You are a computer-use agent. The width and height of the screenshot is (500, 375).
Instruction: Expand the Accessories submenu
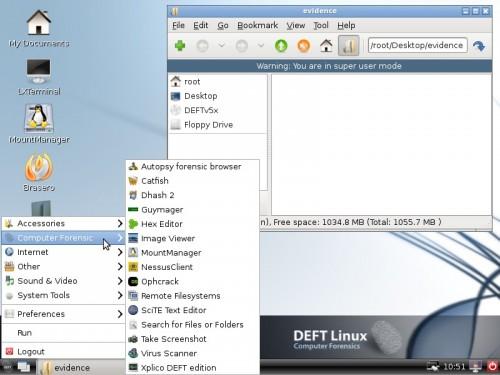click(64, 223)
